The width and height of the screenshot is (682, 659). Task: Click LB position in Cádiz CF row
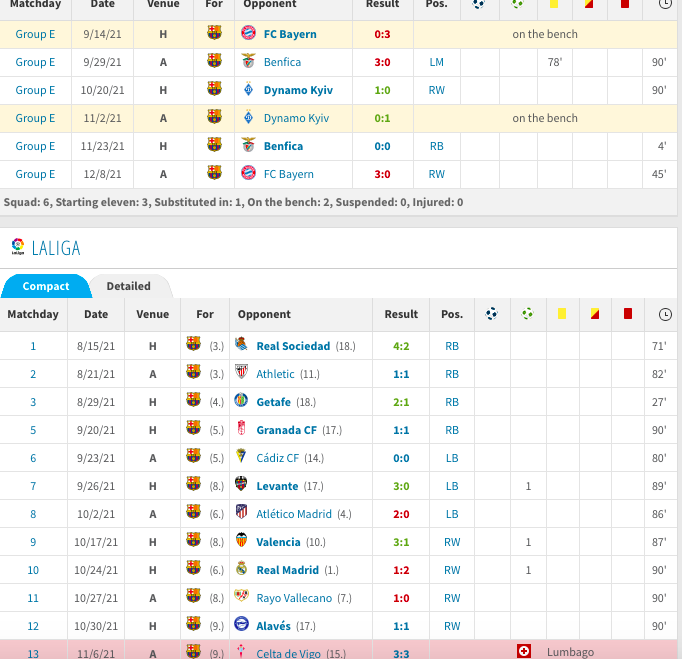click(452, 458)
